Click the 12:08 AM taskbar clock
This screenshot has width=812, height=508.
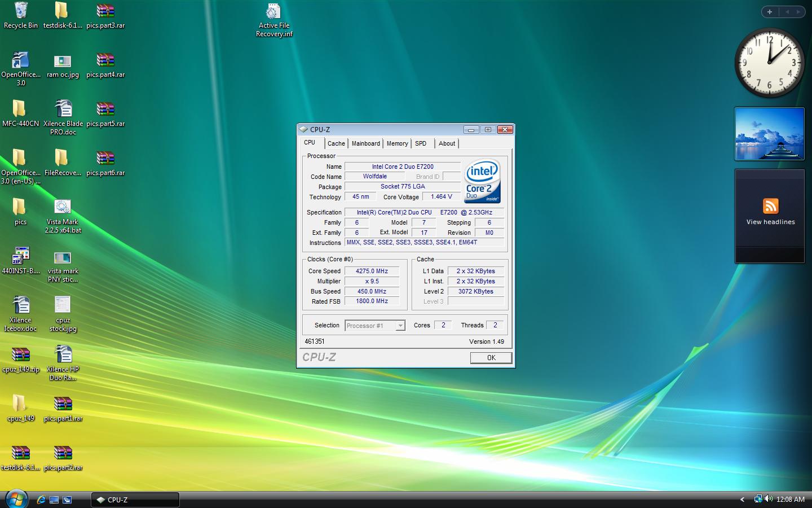pyautogui.click(x=791, y=500)
